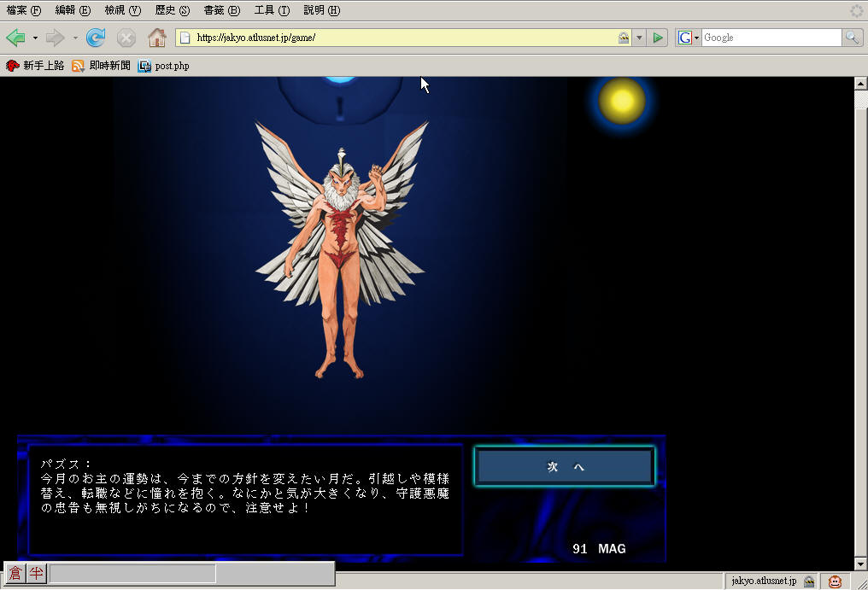The width and height of the screenshot is (868, 590).
Task: Click the 倉 input method icon
Action: pyautogui.click(x=15, y=574)
